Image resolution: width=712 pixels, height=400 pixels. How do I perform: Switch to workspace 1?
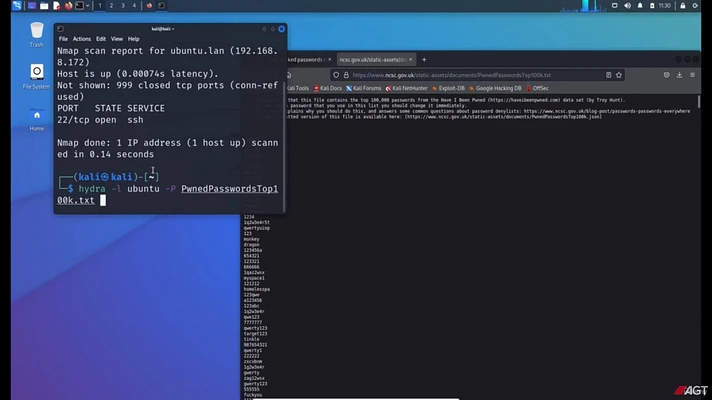tap(100, 5)
